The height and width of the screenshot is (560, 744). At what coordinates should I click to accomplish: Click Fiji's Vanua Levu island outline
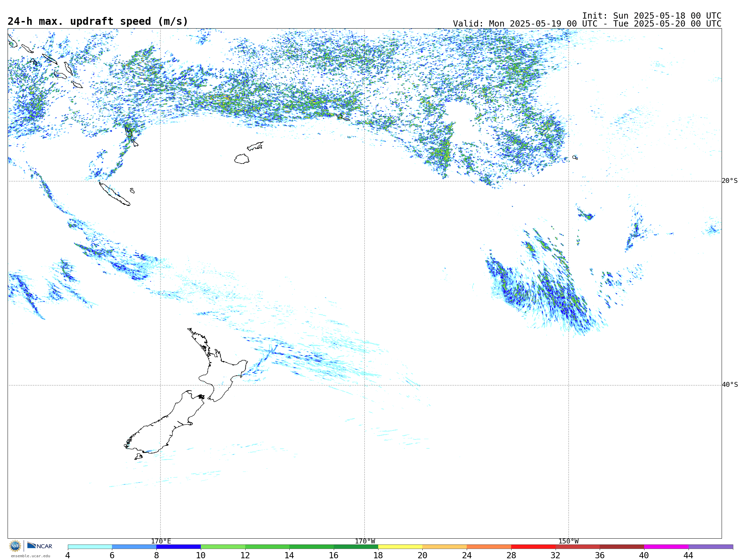click(255, 146)
